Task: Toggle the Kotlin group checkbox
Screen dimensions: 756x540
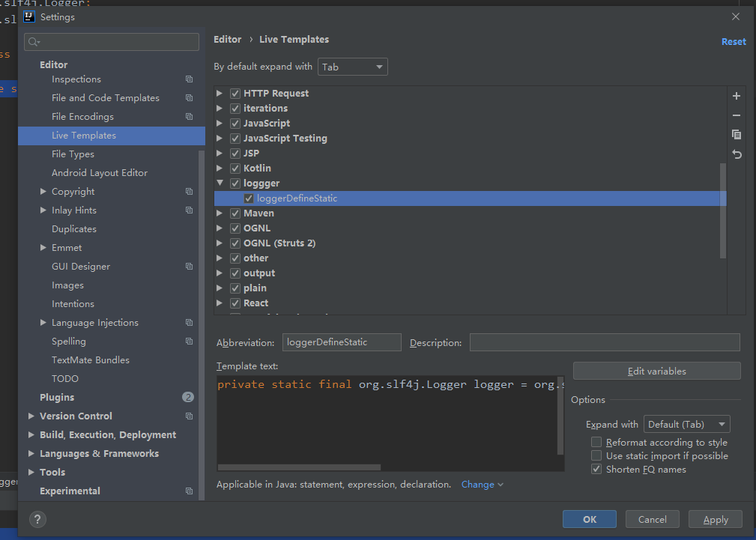Action: 235,169
